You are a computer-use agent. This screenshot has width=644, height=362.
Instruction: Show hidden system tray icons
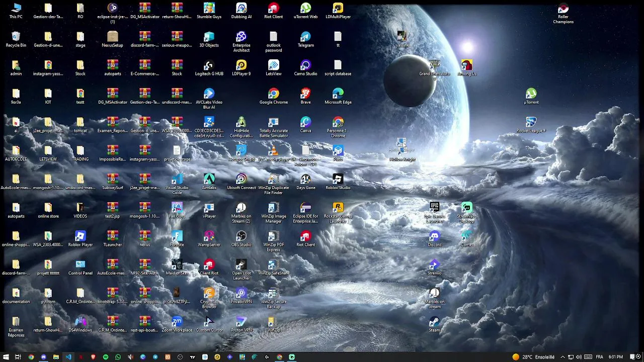[562, 357]
